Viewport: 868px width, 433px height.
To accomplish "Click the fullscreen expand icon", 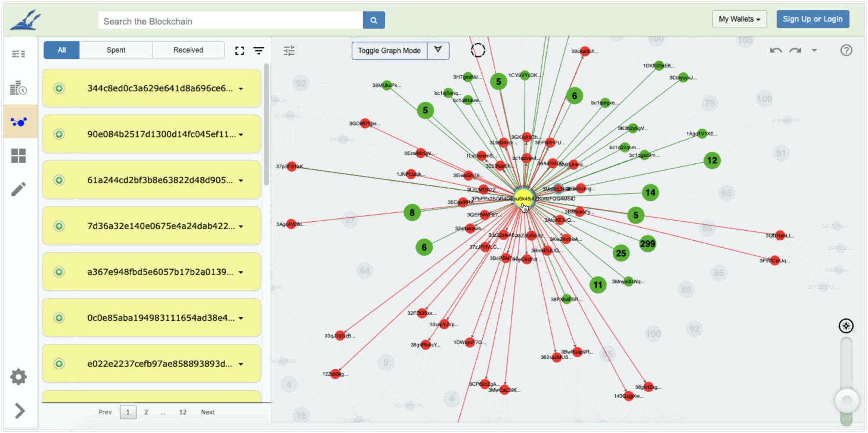I will pyautogui.click(x=240, y=51).
